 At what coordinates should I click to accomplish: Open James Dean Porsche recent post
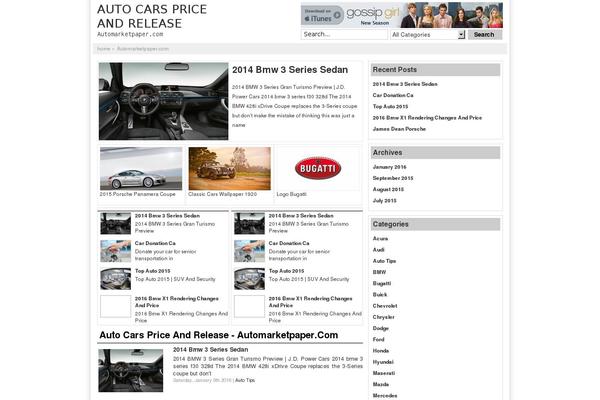point(399,129)
